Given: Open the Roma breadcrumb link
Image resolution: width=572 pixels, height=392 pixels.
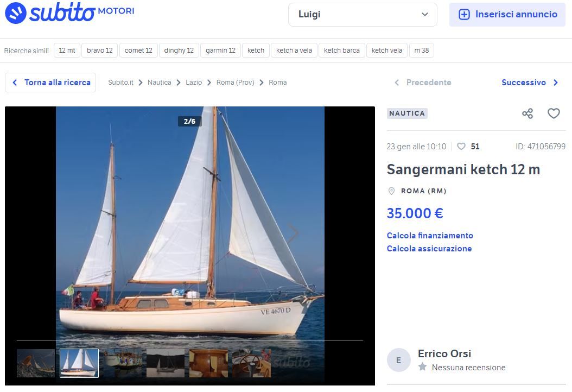Looking at the screenshot, I should pos(278,83).
